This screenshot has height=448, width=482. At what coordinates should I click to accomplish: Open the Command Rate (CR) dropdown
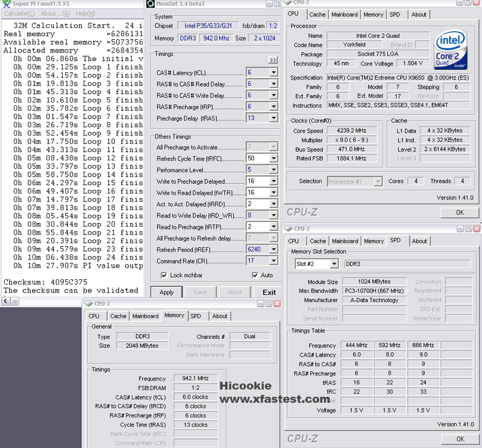(274, 261)
